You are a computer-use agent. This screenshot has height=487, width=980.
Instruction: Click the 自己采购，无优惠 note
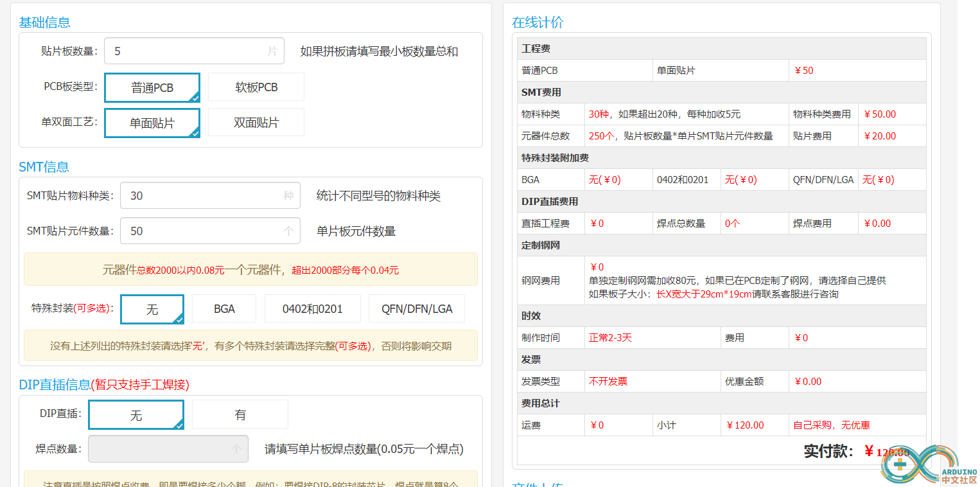832,425
